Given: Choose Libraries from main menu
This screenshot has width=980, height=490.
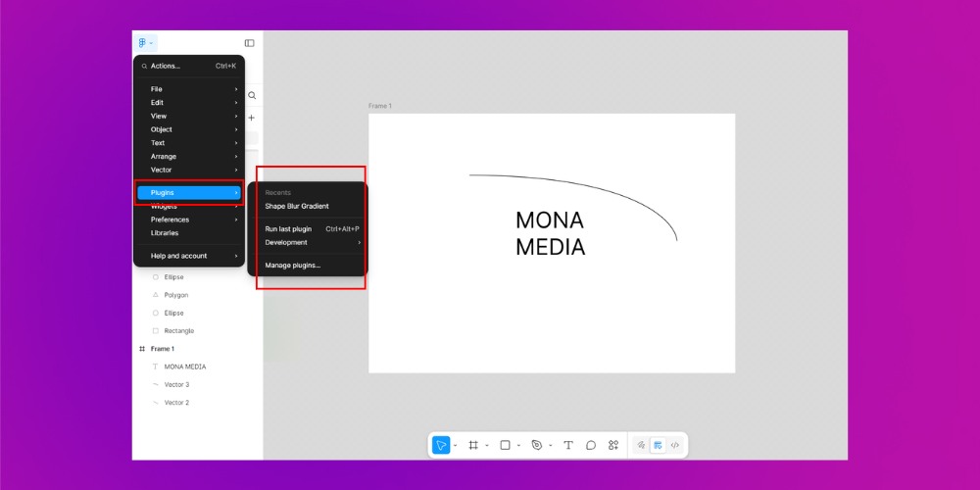Looking at the screenshot, I should tap(189, 233).
